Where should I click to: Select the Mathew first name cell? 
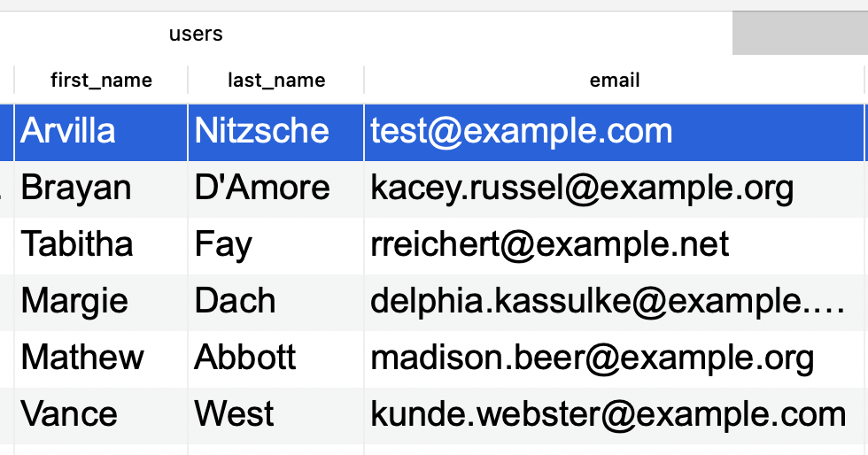coord(101,359)
